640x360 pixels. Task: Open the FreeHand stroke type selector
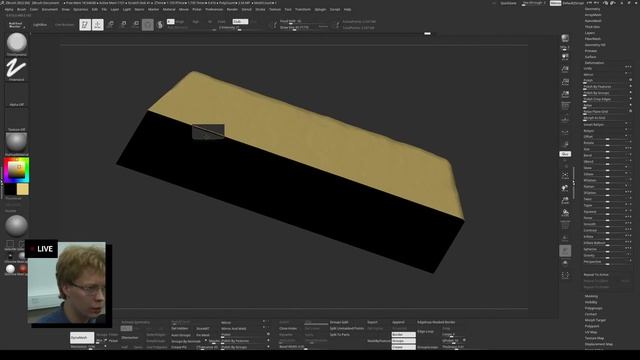17,69
